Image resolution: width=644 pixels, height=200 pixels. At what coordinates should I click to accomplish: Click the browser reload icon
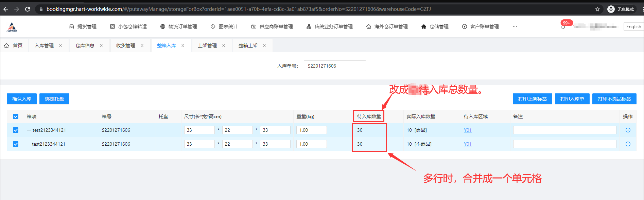click(28, 9)
